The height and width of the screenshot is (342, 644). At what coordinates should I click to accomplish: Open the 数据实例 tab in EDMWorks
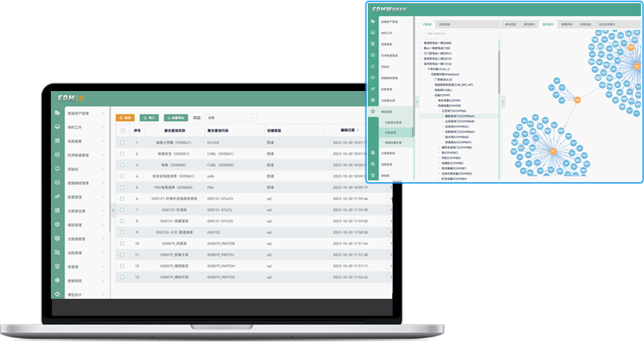[x=567, y=24]
